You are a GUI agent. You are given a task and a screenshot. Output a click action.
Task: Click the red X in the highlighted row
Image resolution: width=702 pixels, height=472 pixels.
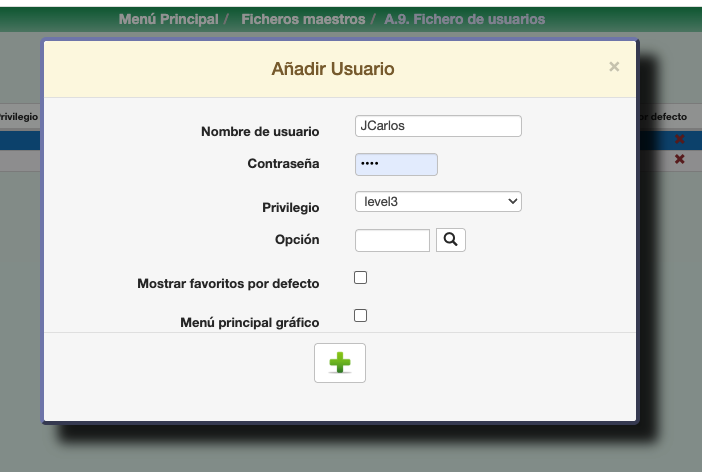pos(680,140)
